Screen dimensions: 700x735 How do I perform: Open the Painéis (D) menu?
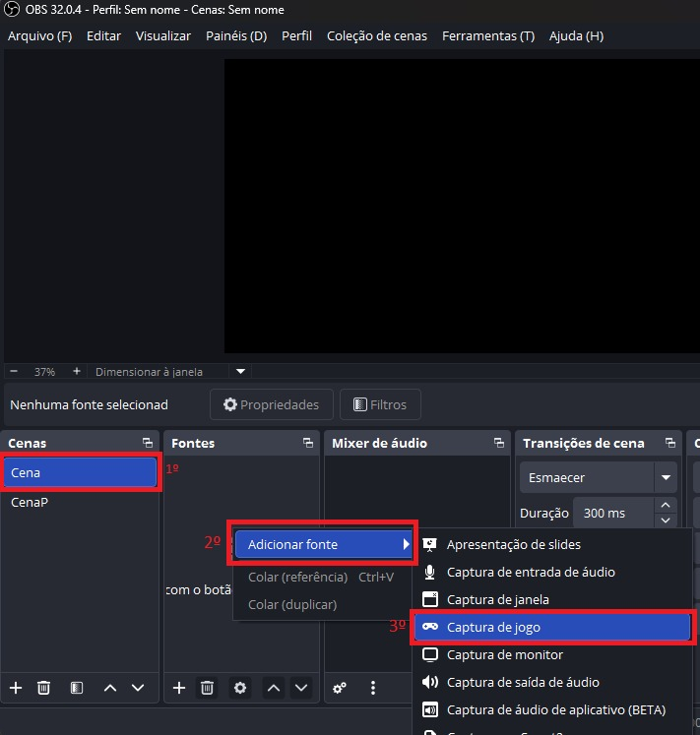(x=236, y=36)
